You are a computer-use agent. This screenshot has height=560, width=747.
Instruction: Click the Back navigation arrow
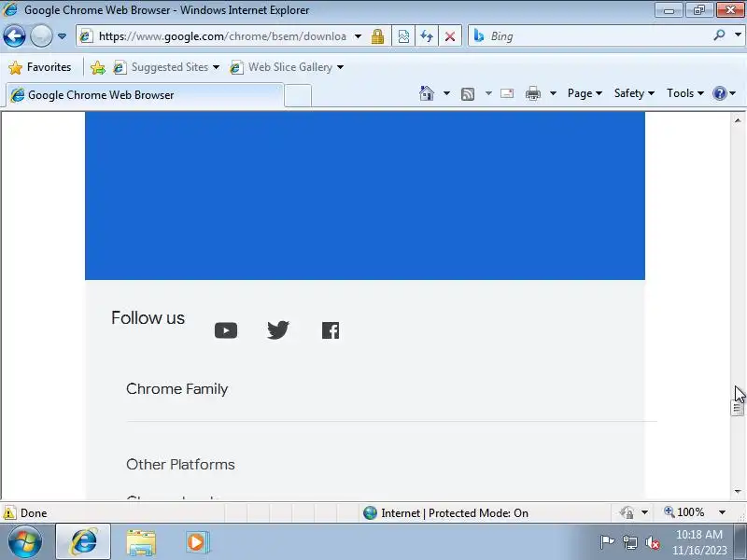point(15,36)
